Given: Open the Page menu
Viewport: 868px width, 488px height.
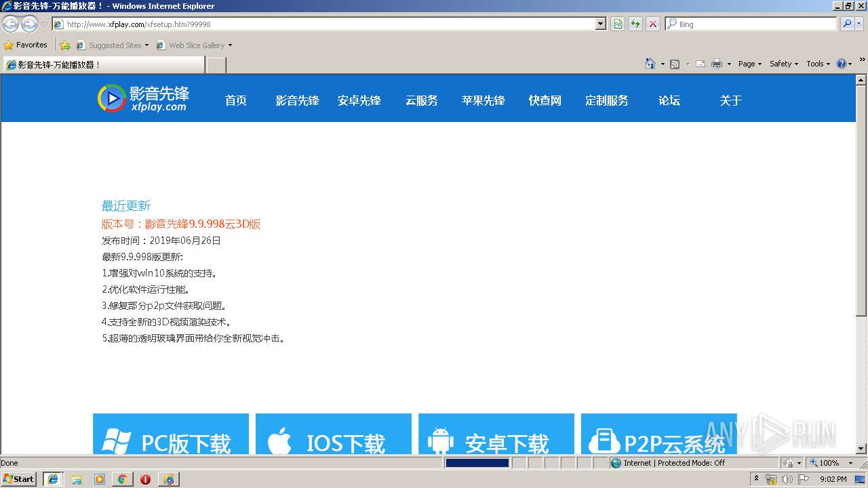Looking at the screenshot, I should pos(750,64).
